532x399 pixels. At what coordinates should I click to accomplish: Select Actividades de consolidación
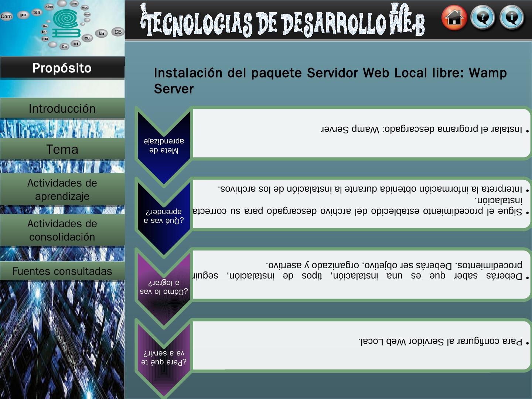click(x=62, y=230)
